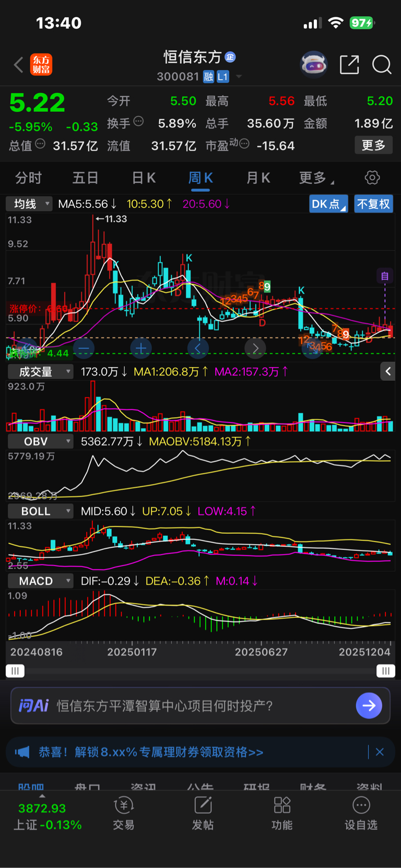401x868 pixels.
Task: Toggle the DK点 signal button
Action: (x=328, y=204)
